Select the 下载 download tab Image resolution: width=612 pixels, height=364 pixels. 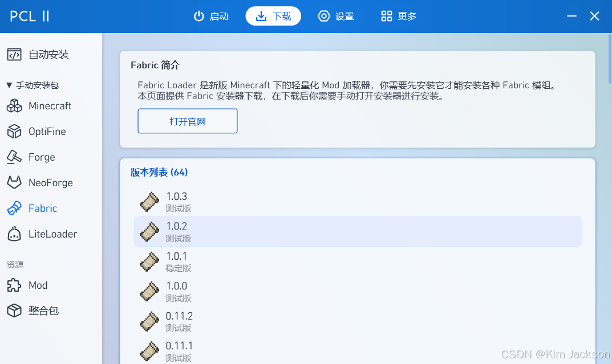273,16
